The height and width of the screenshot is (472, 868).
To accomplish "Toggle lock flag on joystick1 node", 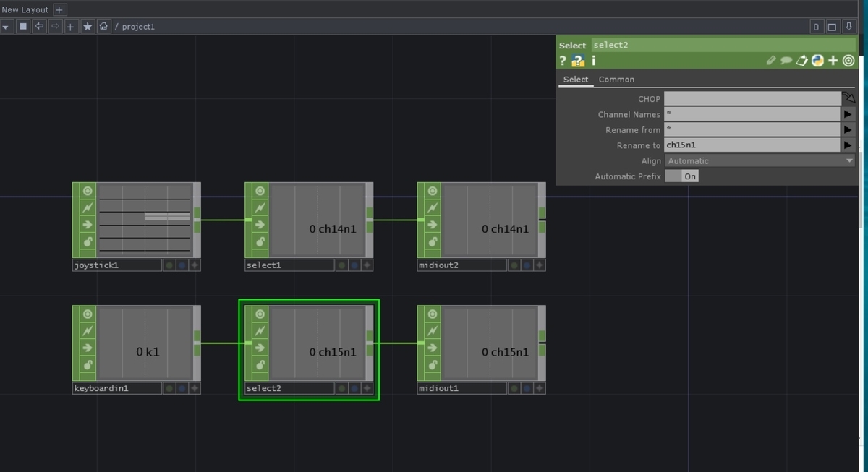I will click(x=88, y=241).
